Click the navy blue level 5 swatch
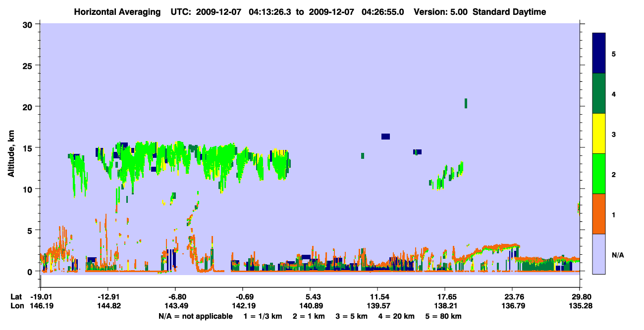This screenshot has width=644, height=330. (599, 53)
